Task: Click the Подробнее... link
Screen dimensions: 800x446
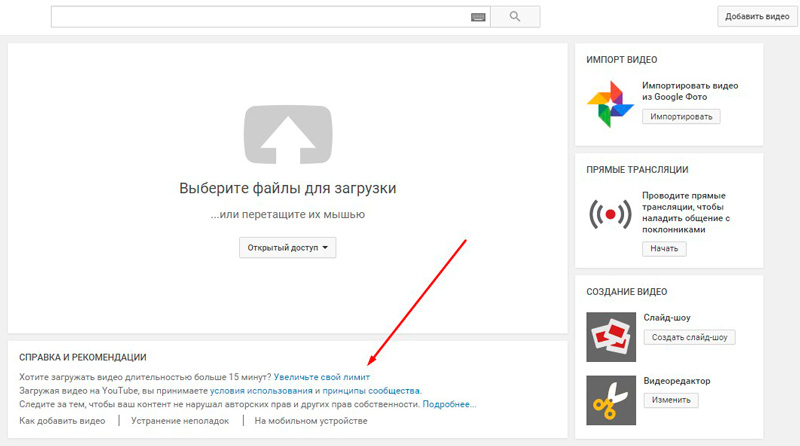Action: (x=449, y=404)
